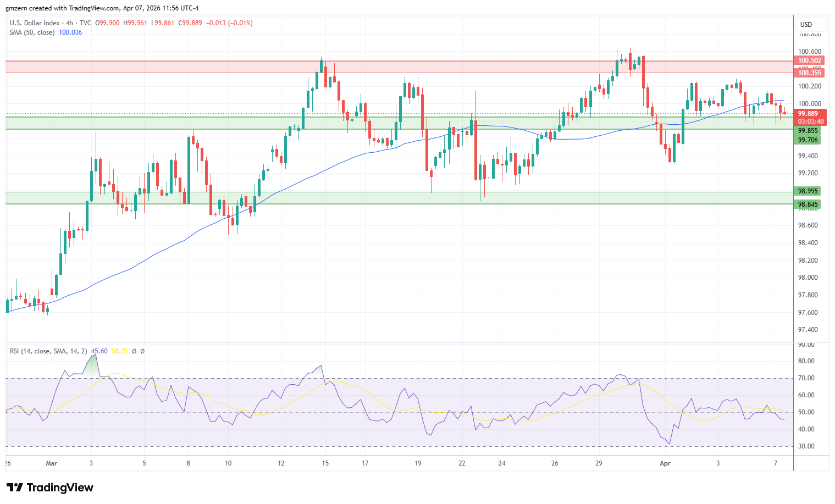The image size is (835, 504).
Task: Click the TradingView logo
Action: (x=50, y=488)
